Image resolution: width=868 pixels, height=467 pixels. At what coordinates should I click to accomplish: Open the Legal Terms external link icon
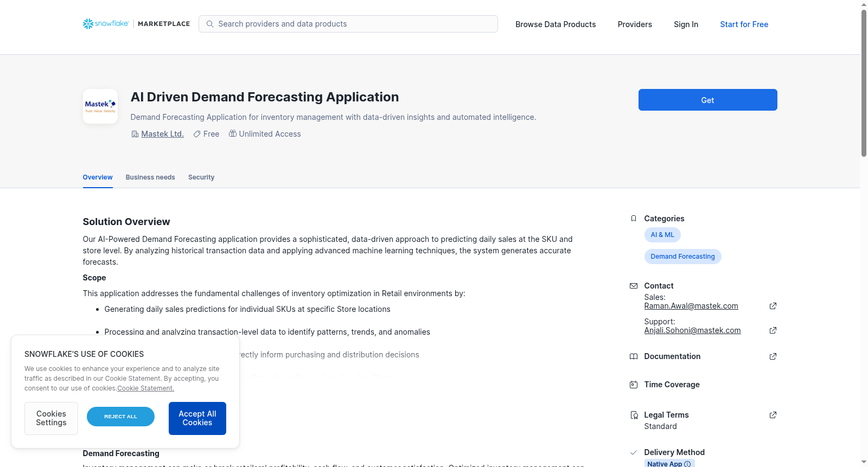(773, 415)
